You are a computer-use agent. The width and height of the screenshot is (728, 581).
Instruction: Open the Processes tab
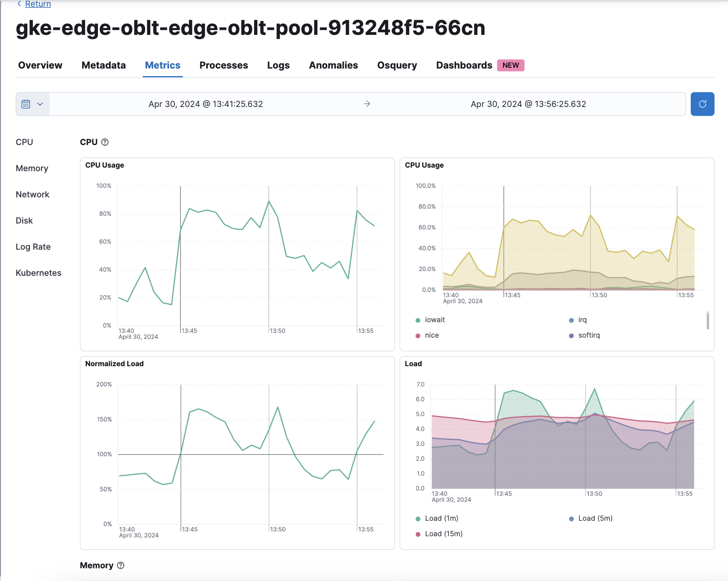[x=224, y=65]
